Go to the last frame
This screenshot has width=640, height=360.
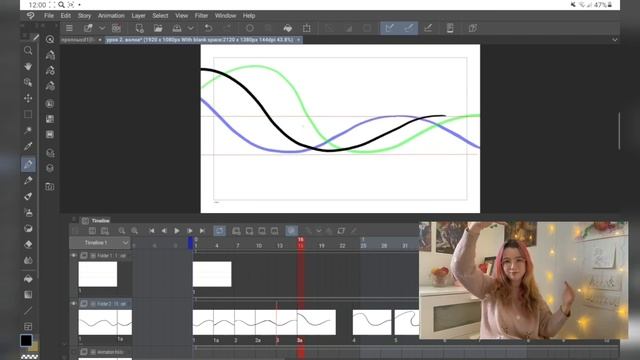click(x=202, y=231)
